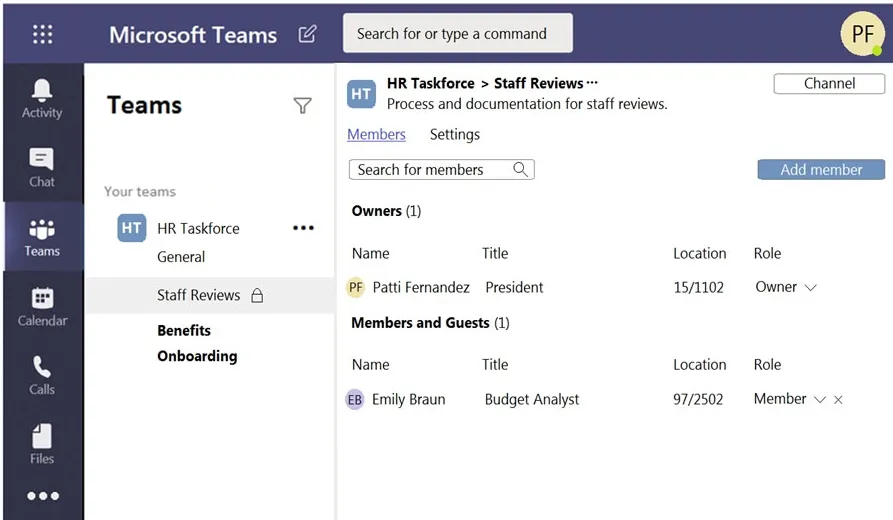Click Patti Fernandez name
The width and height of the screenshot is (893, 520).
[421, 287]
